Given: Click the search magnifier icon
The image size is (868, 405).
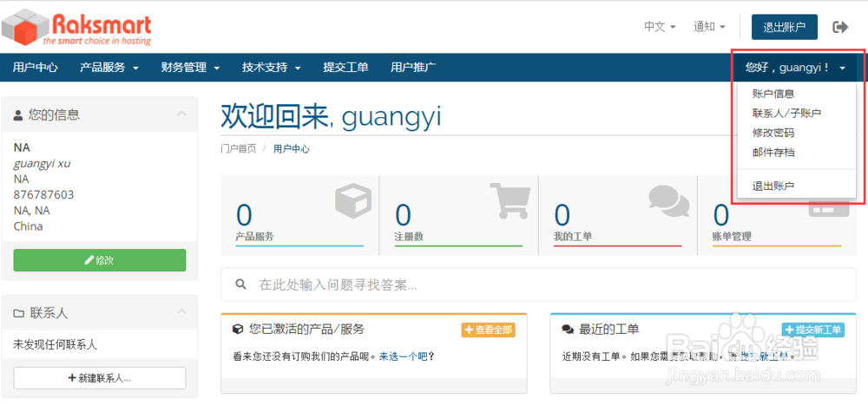Looking at the screenshot, I should click(x=240, y=284).
